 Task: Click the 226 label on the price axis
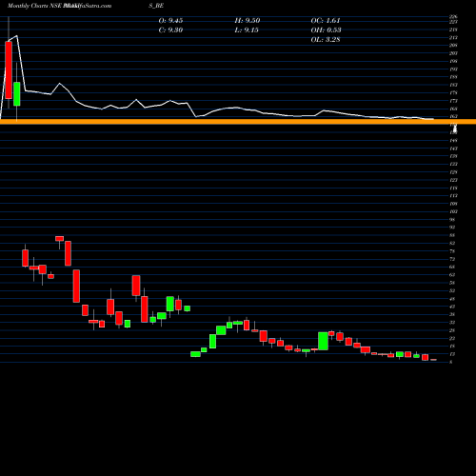click(x=453, y=17)
